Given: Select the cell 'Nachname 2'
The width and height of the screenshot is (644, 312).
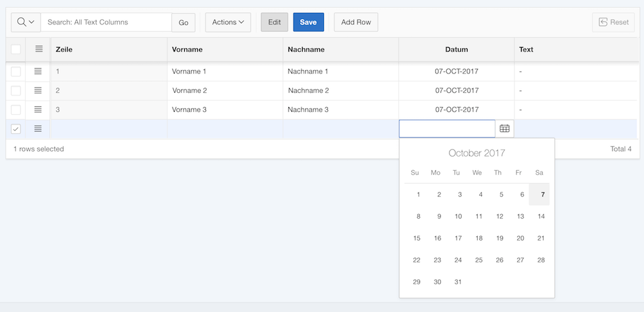Looking at the screenshot, I should pyautogui.click(x=341, y=90).
